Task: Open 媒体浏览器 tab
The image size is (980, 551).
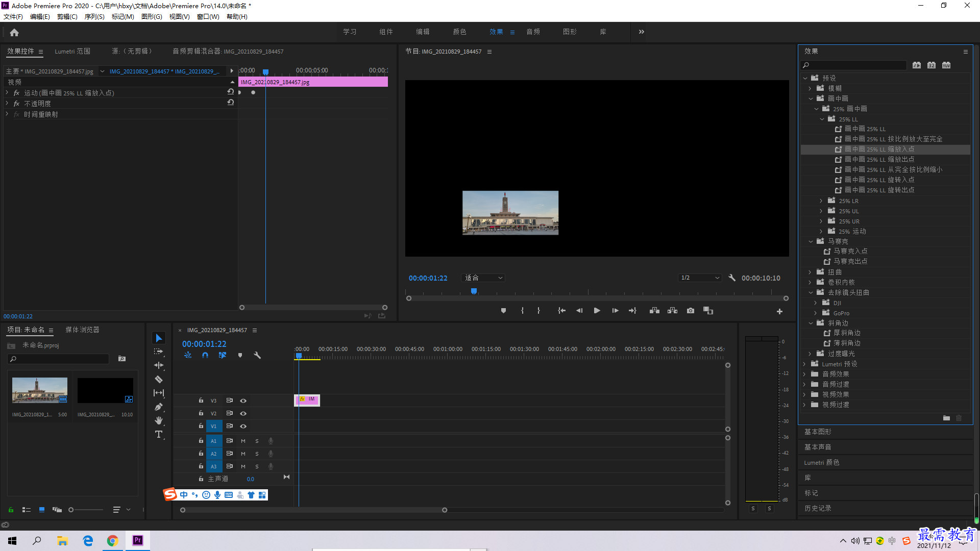Action: point(82,330)
